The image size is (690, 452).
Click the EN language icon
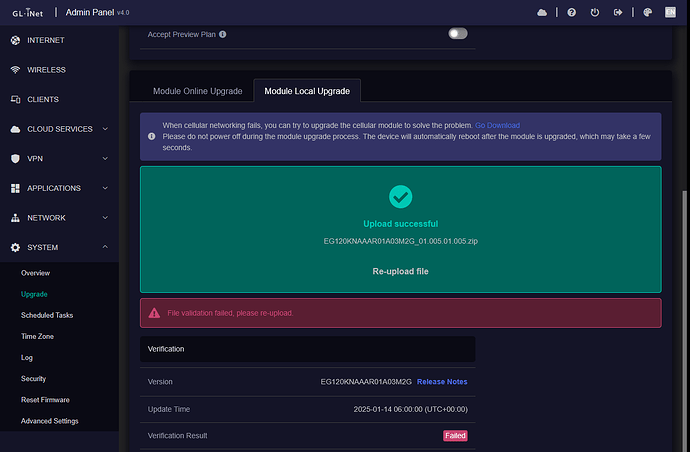(x=672, y=13)
